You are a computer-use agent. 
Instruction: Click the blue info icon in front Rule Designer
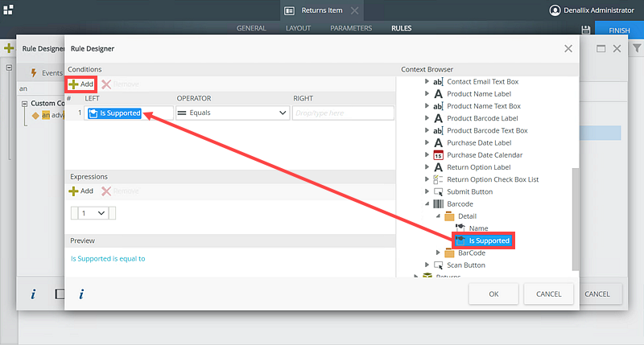point(81,294)
